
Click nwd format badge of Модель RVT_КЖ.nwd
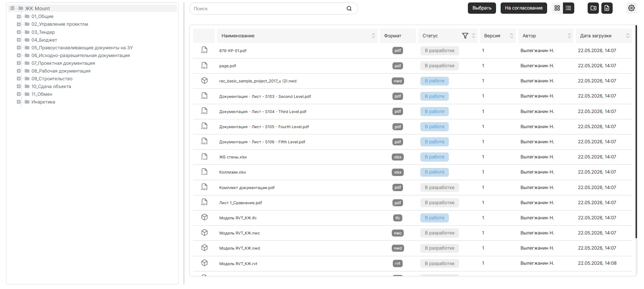click(398, 248)
